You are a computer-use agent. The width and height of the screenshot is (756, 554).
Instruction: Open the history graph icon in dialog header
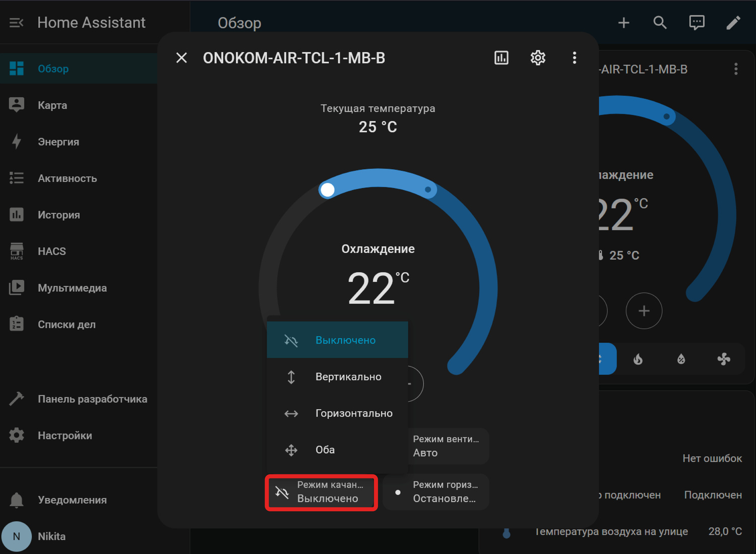(501, 58)
